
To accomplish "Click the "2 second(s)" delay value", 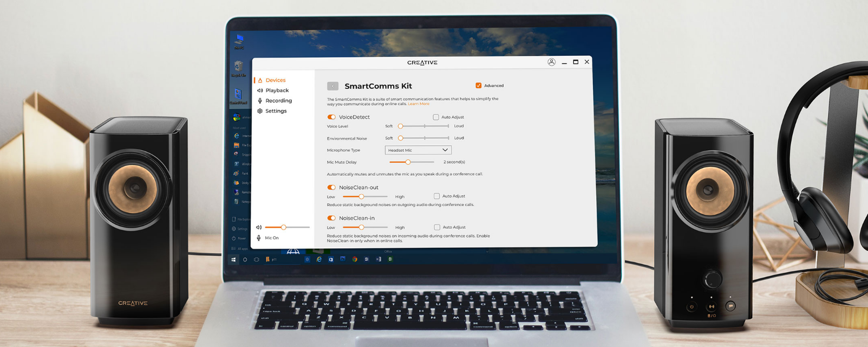I will [454, 162].
